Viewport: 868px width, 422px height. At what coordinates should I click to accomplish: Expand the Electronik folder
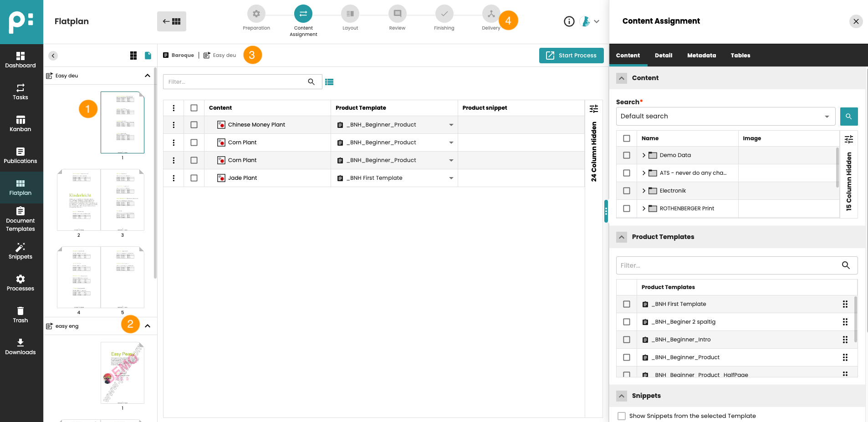pos(643,191)
